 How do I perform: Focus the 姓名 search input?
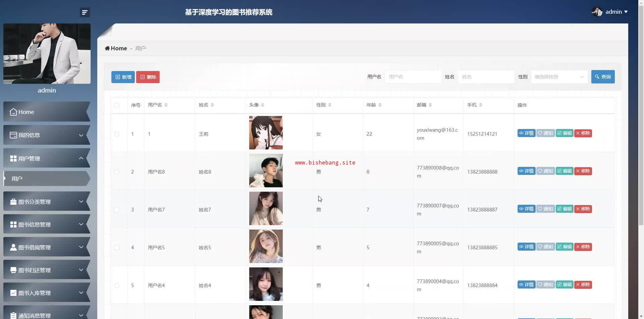point(486,77)
